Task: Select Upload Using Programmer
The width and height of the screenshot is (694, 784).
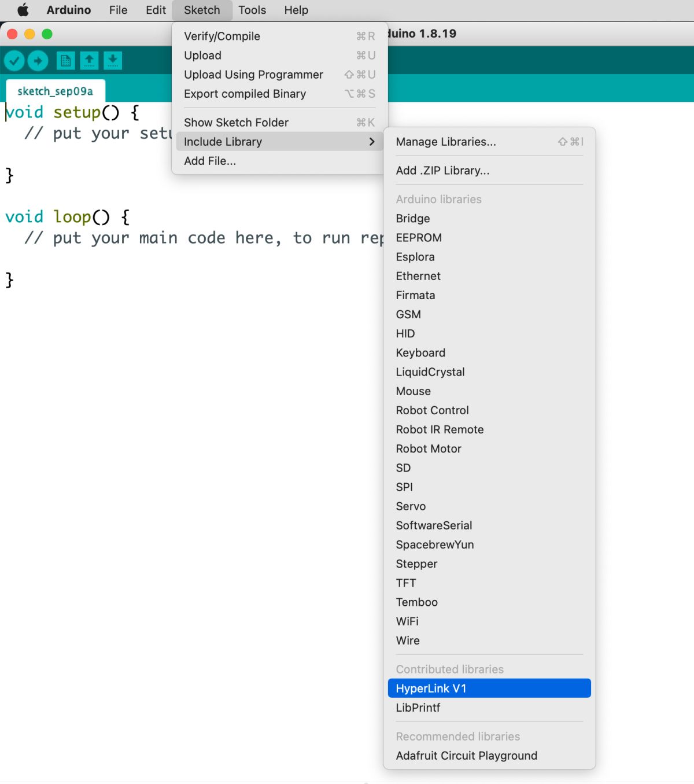Action: tap(280, 74)
